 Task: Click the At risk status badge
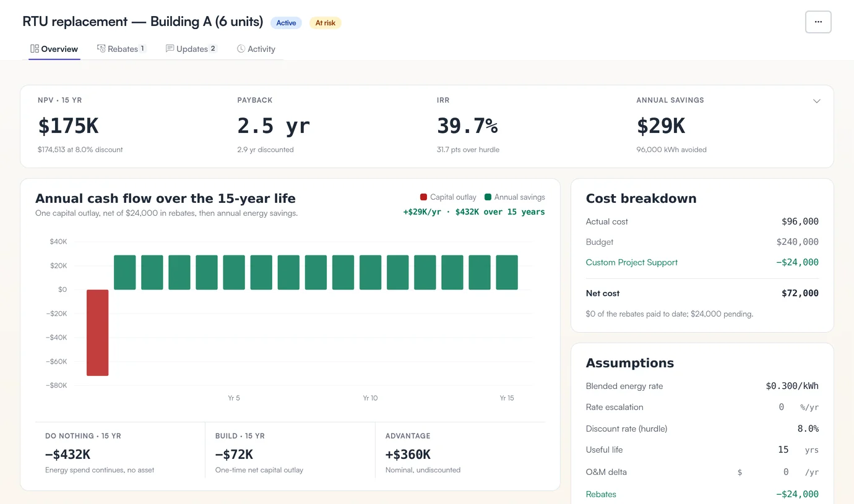326,23
